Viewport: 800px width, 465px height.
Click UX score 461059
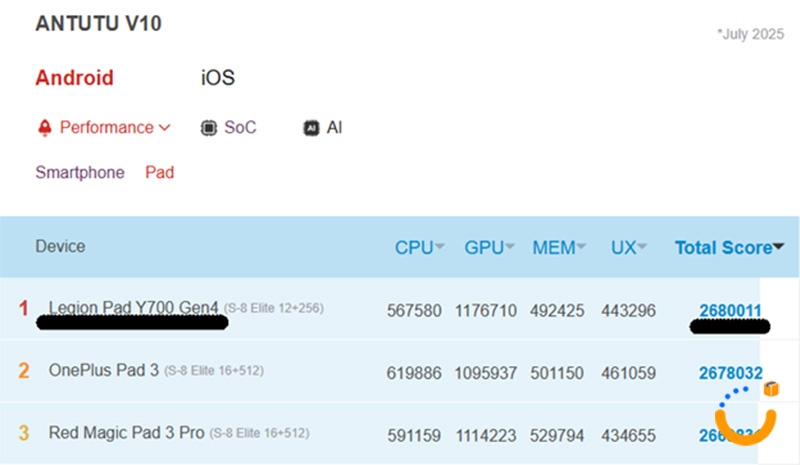[x=628, y=373]
